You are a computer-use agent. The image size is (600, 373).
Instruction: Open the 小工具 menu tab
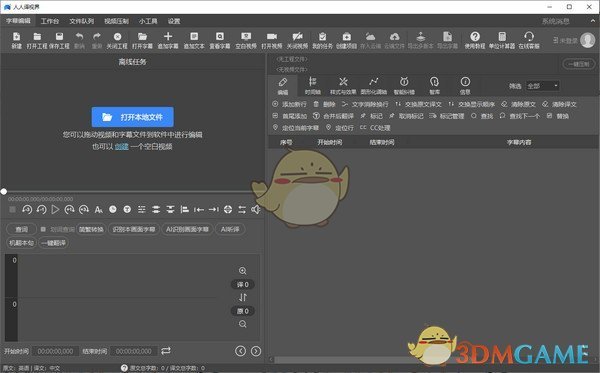[x=148, y=21]
